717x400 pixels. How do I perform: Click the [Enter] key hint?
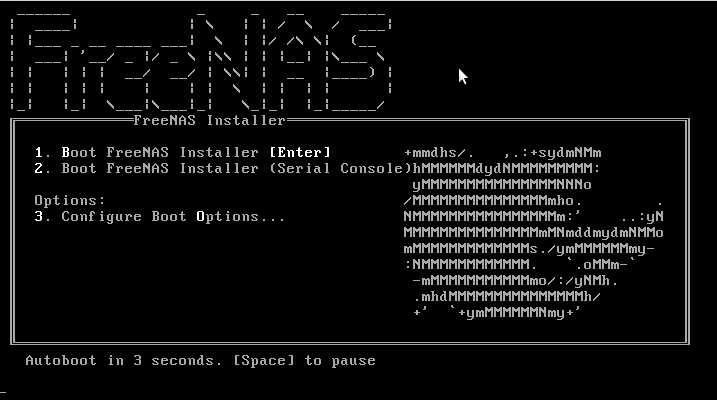300,153
